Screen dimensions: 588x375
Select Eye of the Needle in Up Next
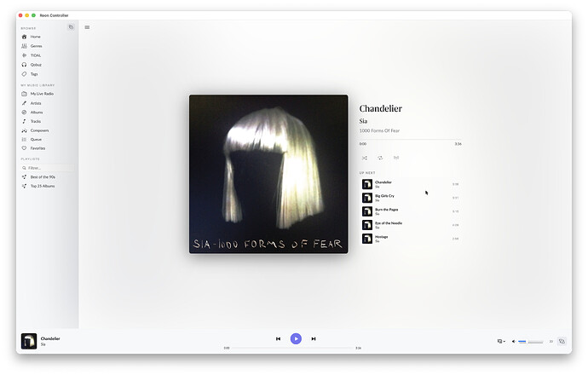tap(410, 225)
